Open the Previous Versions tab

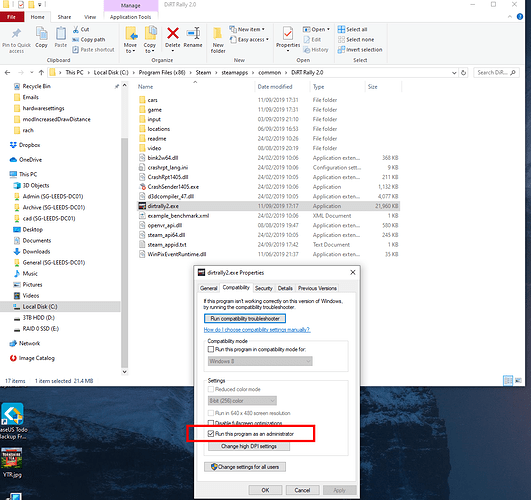tap(317, 288)
